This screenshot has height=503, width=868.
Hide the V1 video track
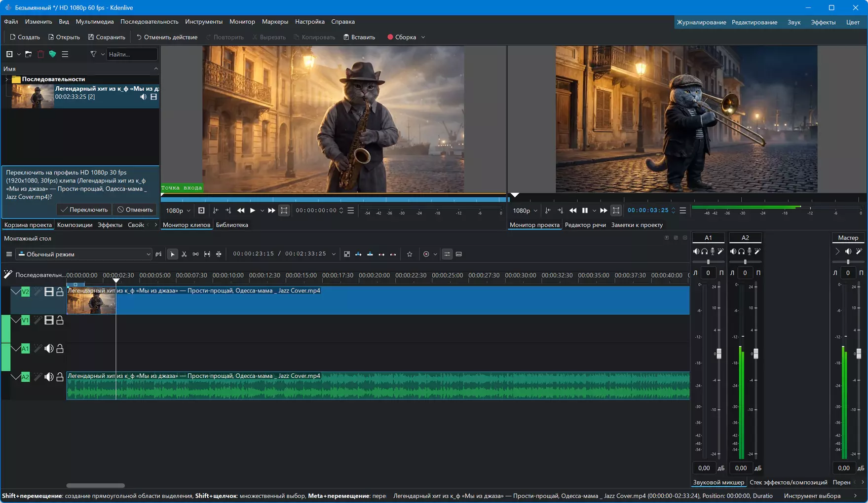point(49,321)
